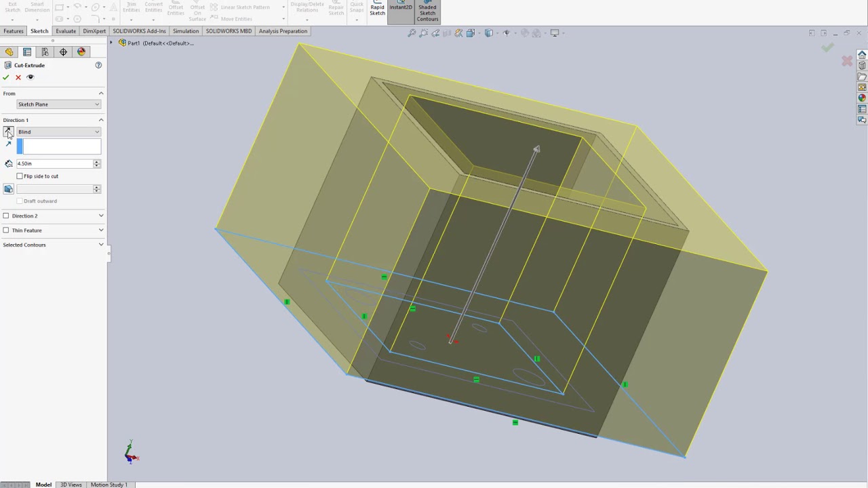
Task: Switch to the Evaluate tab
Action: coord(66,31)
